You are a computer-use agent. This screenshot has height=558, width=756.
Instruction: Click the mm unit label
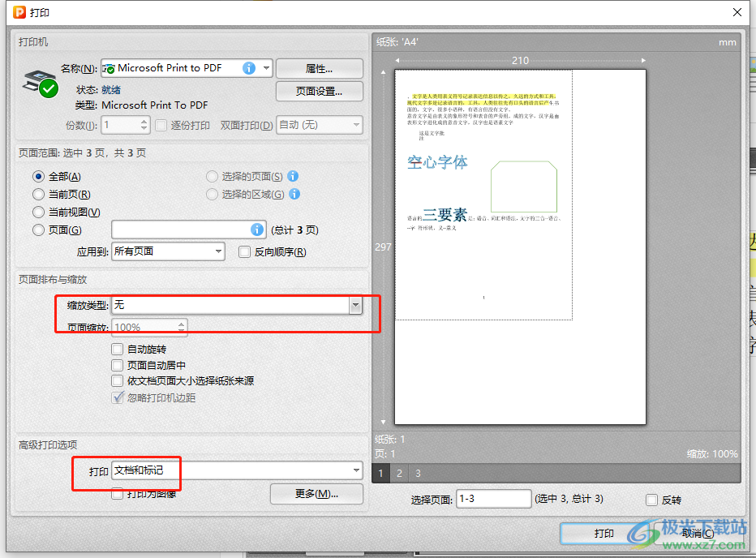click(x=727, y=42)
